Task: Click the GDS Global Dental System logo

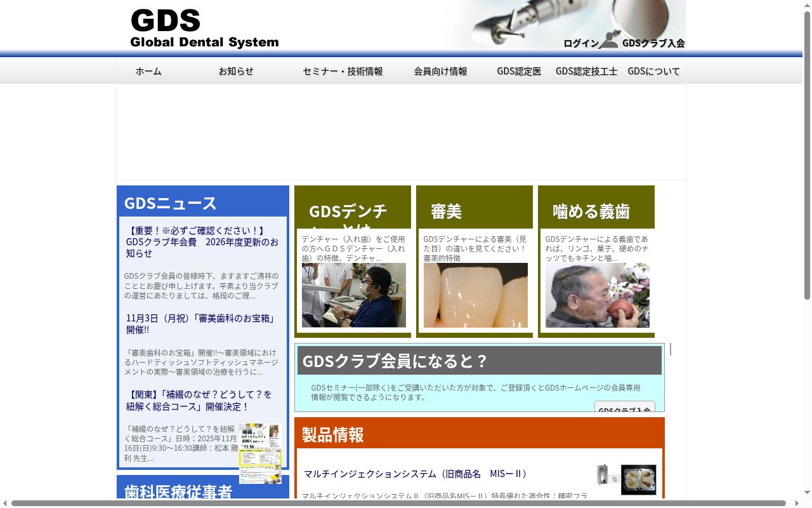Action: pyautogui.click(x=204, y=29)
